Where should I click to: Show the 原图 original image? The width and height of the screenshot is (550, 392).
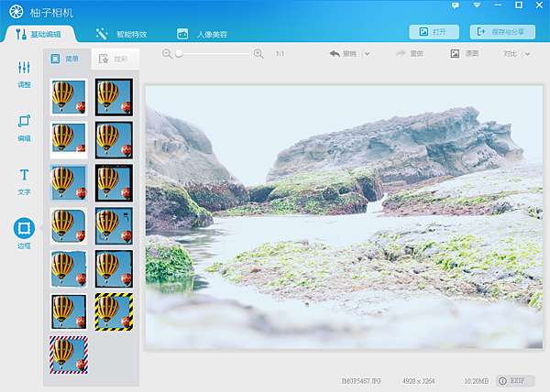pos(465,54)
